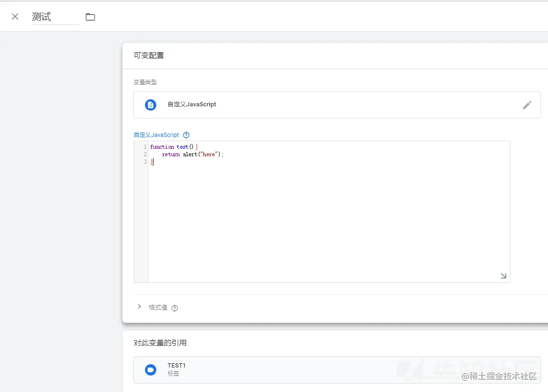This screenshot has width=548, height=392.
Task: Click the editor resize arrow icon
Action: (503, 276)
